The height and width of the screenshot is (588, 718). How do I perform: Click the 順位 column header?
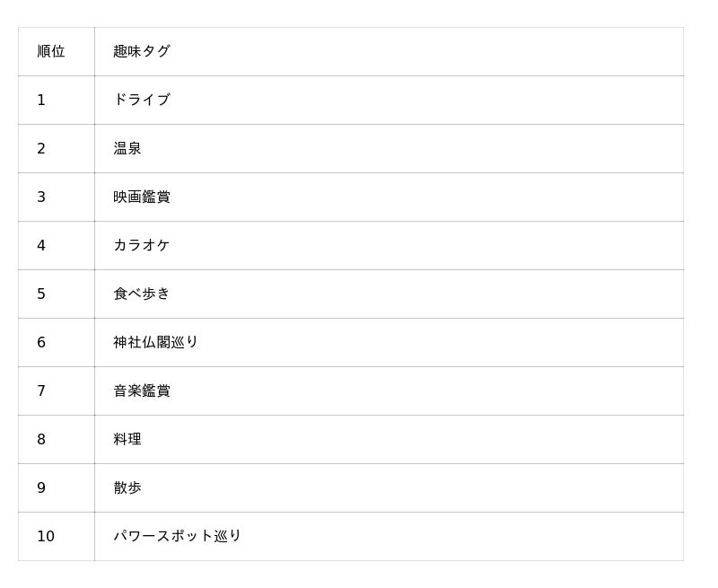tap(51, 51)
